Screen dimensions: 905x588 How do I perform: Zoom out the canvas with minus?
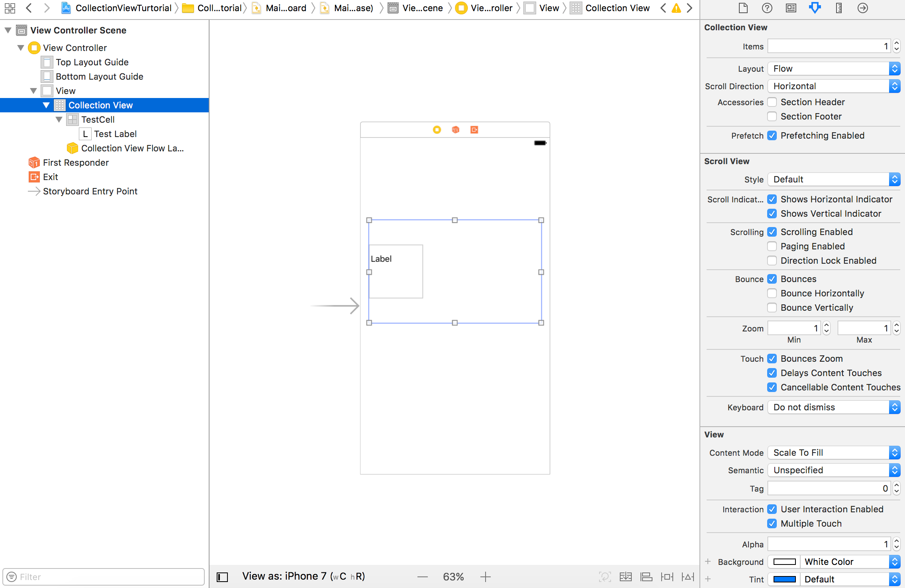click(x=423, y=577)
